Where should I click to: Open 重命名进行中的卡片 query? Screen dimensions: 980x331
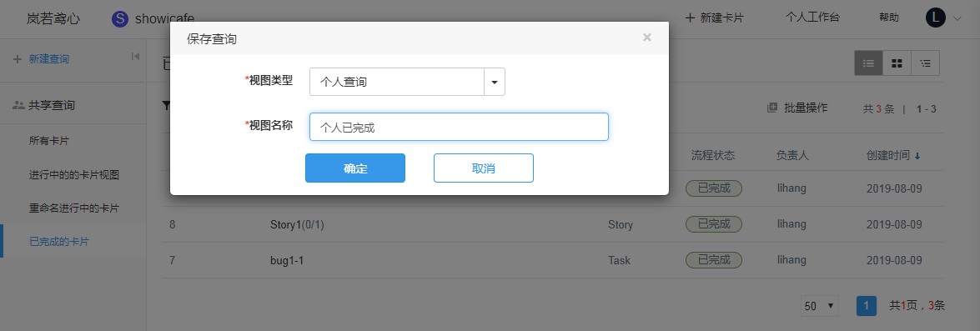click(73, 208)
